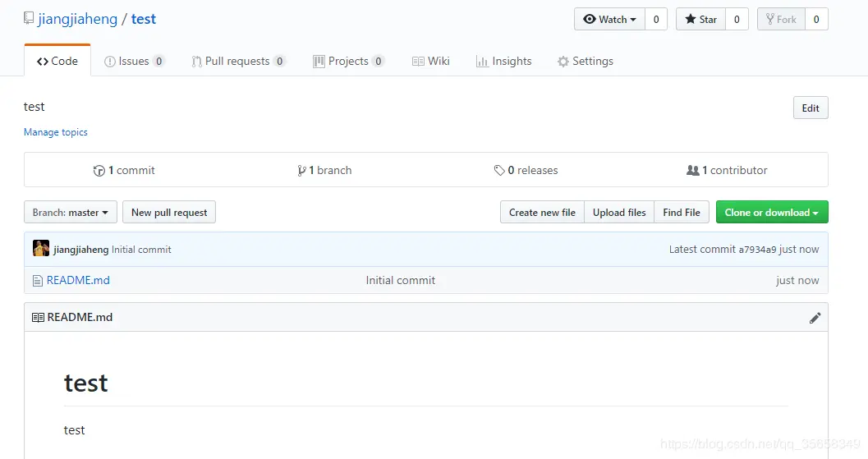
Task: Click the fork count next to Fork
Action: (816, 20)
